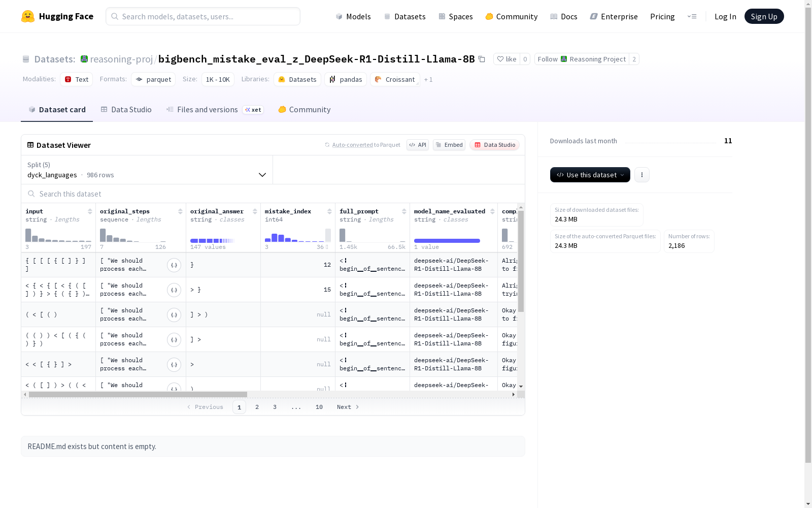The height and width of the screenshot is (508, 812).
Task: Expand the JSON braces icon in the first row
Action: pos(174,265)
